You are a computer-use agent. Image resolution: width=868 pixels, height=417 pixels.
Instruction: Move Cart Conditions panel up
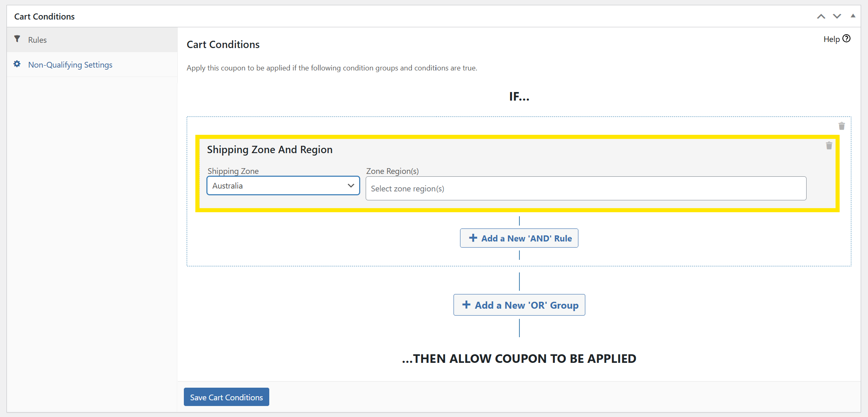coord(821,16)
